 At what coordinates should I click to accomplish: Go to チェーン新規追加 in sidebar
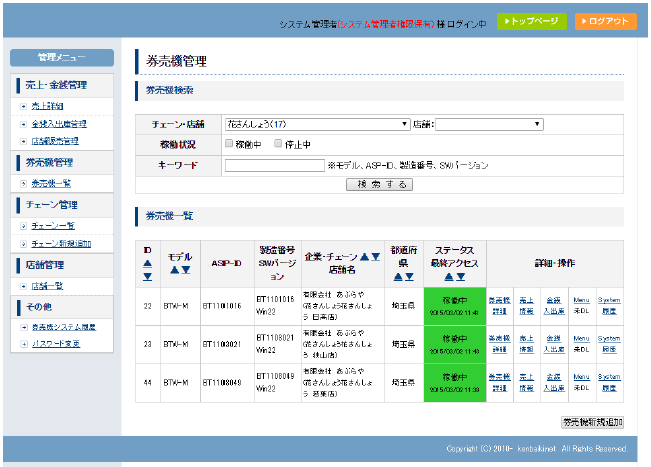click(62, 243)
